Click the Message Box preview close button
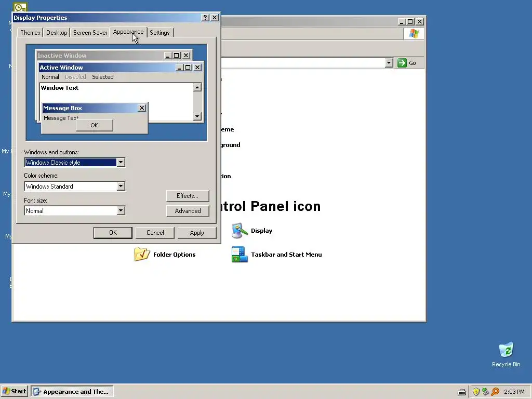The image size is (532, 399). tap(142, 108)
